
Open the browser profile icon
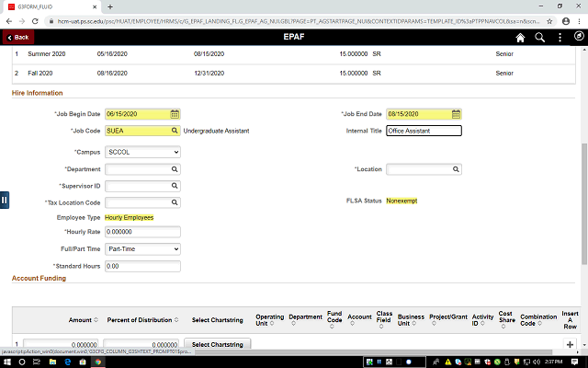point(566,21)
